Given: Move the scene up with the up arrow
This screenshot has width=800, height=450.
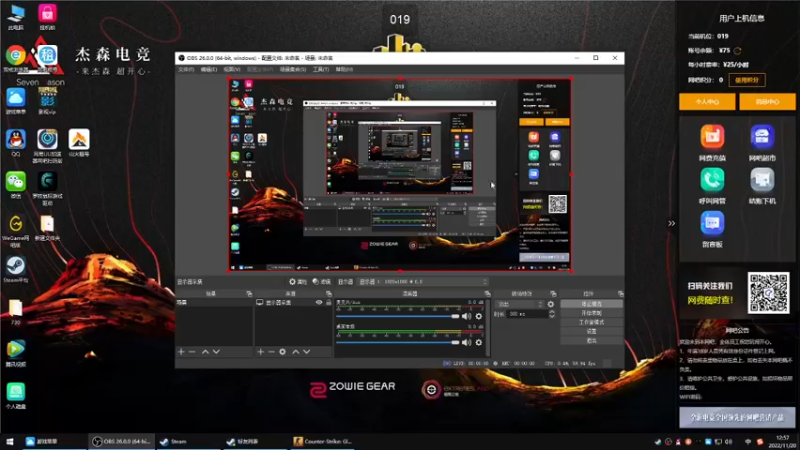Looking at the screenshot, I should (x=205, y=352).
